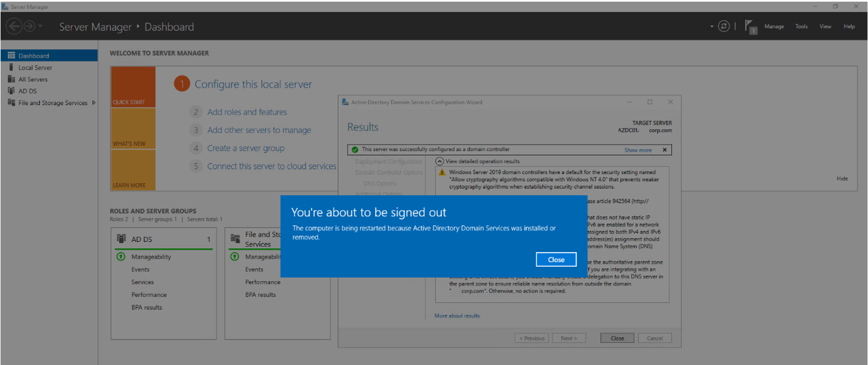
Task: Click Add roles and features
Action: pyautogui.click(x=247, y=112)
